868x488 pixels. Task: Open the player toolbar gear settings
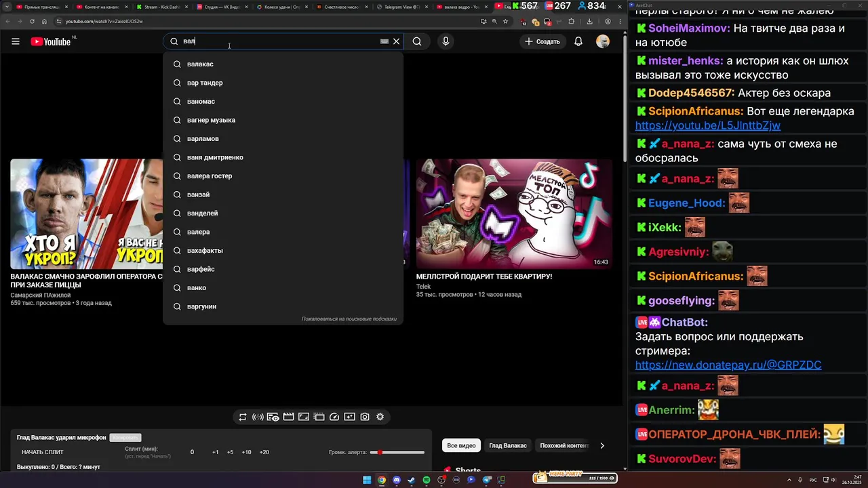(380, 417)
